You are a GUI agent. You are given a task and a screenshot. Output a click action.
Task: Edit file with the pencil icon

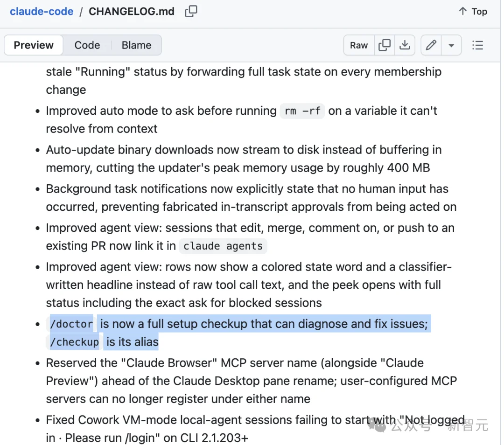pyautogui.click(x=431, y=45)
